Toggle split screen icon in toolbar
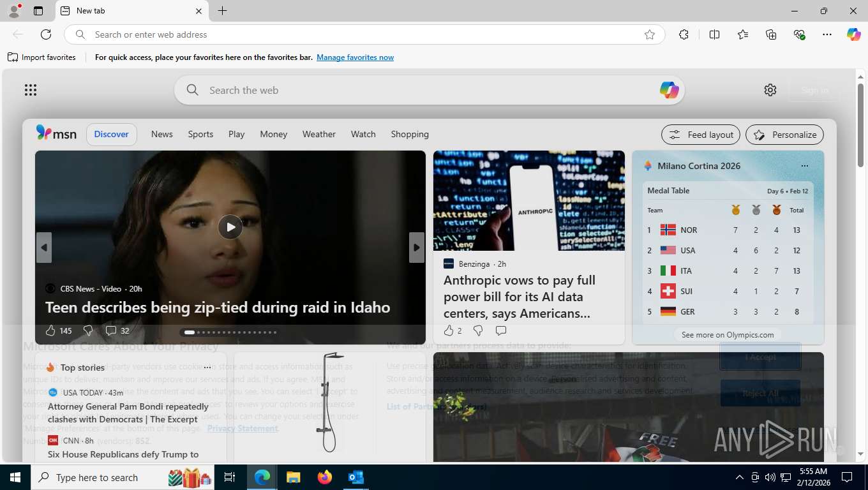The image size is (868, 490). click(714, 34)
